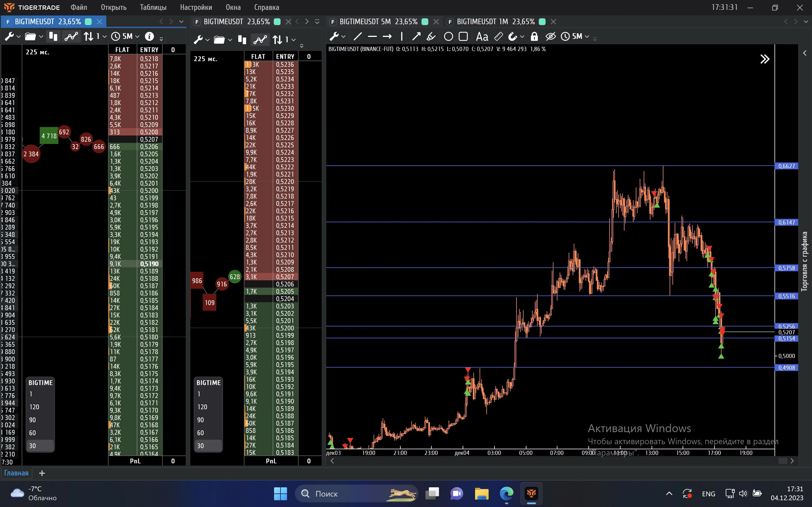Toggle chart line view in left DOM panel
The height and width of the screenshot is (507, 812).
[x=71, y=36]
